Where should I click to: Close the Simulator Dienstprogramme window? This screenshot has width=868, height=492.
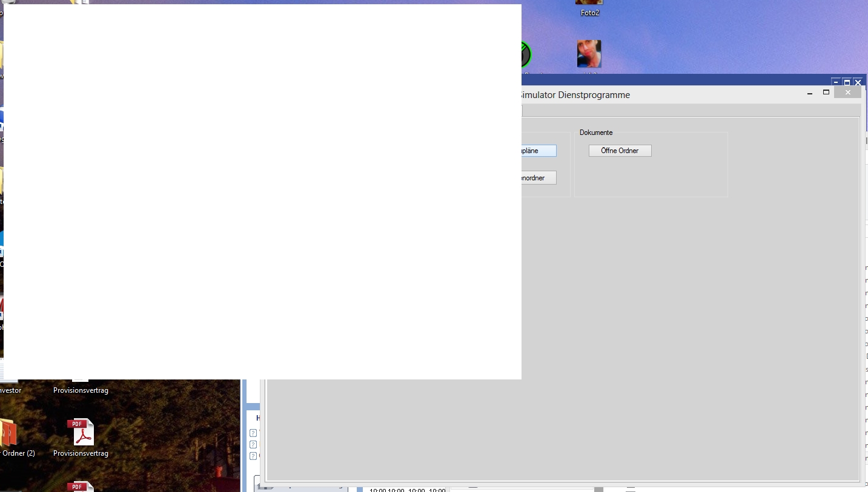(x=847, y=92)
